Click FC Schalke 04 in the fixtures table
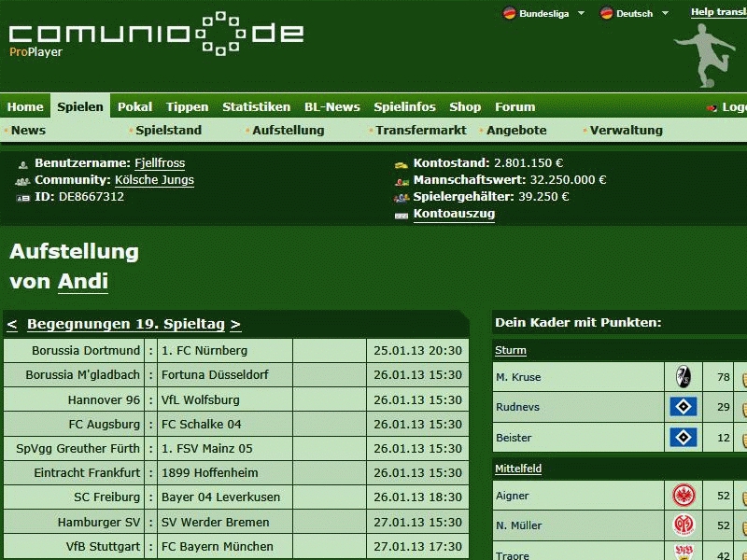Viewport: 747px width, 560px height. (201, 425)
